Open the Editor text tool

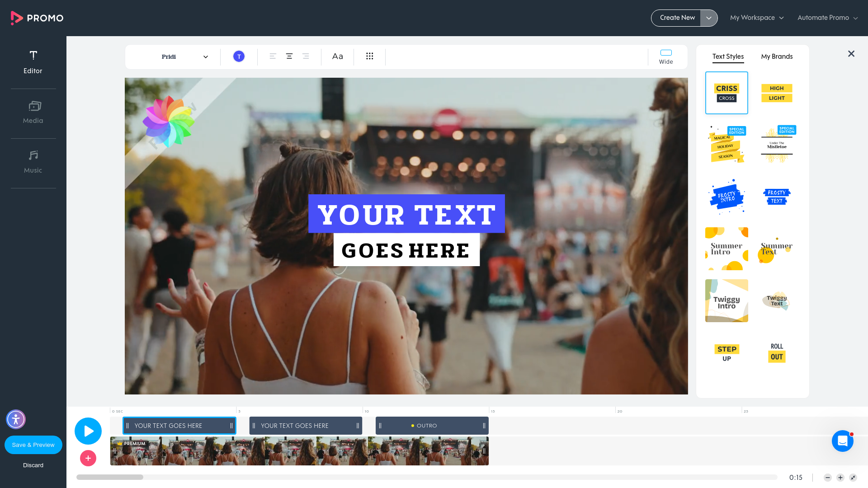(x=33, y=62)
